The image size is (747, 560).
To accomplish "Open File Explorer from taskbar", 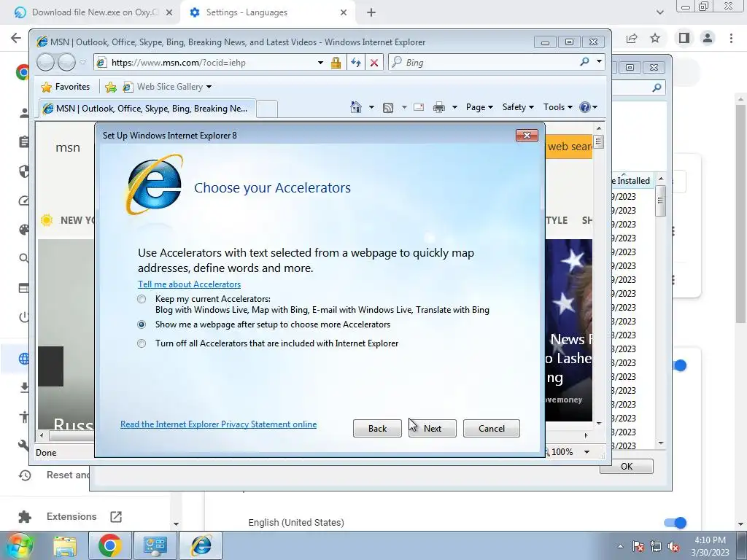I will (x=65, y=545).
